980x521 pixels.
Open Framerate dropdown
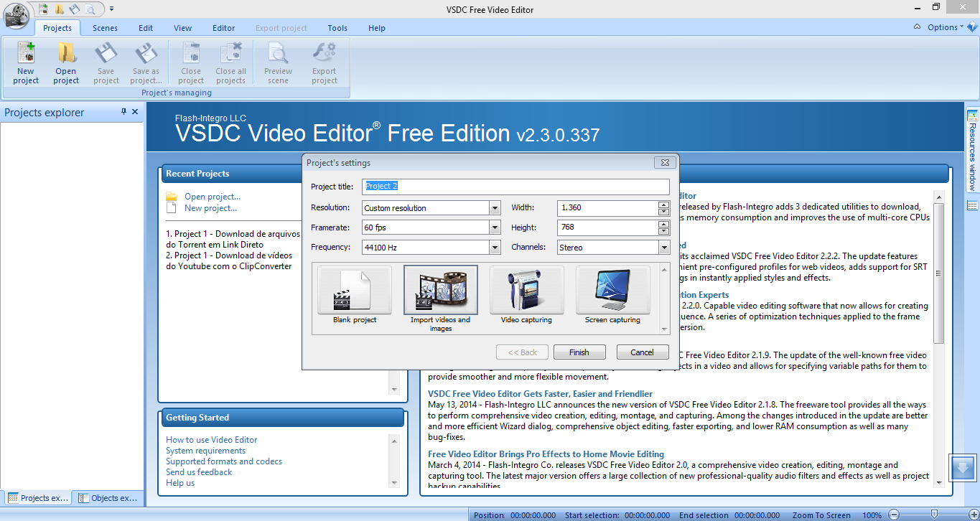[495, 227]
